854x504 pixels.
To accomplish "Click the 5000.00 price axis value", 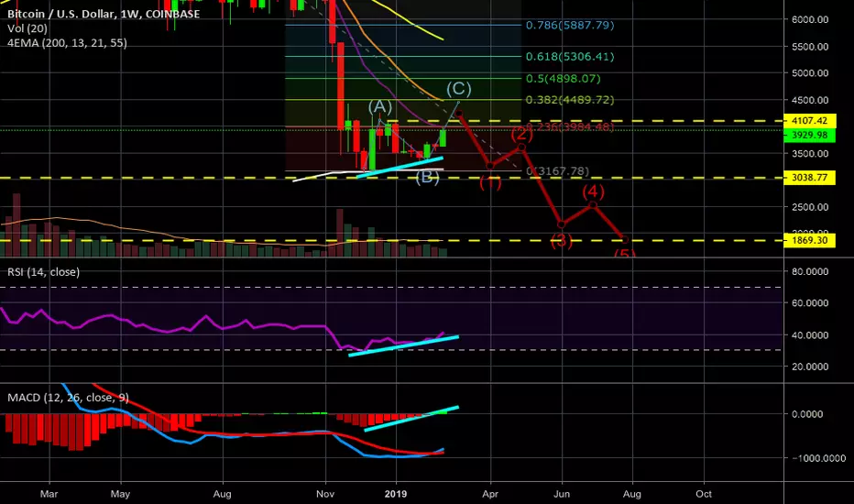I will [x=810, y=73].
